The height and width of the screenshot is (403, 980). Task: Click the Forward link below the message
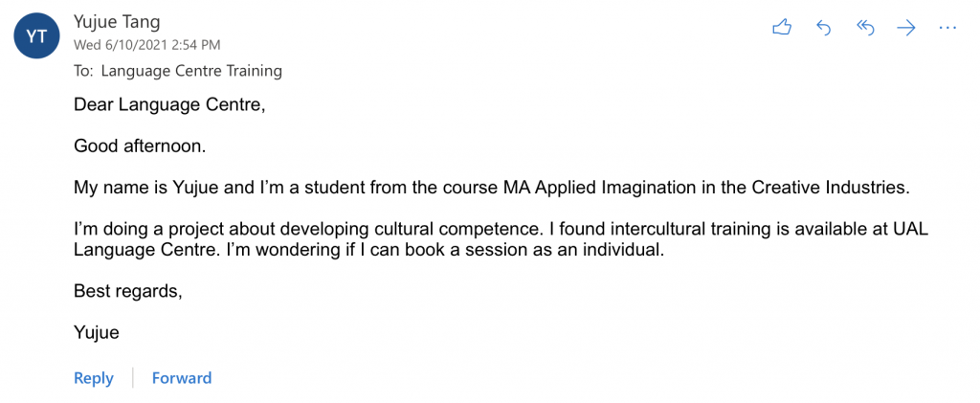182,378
